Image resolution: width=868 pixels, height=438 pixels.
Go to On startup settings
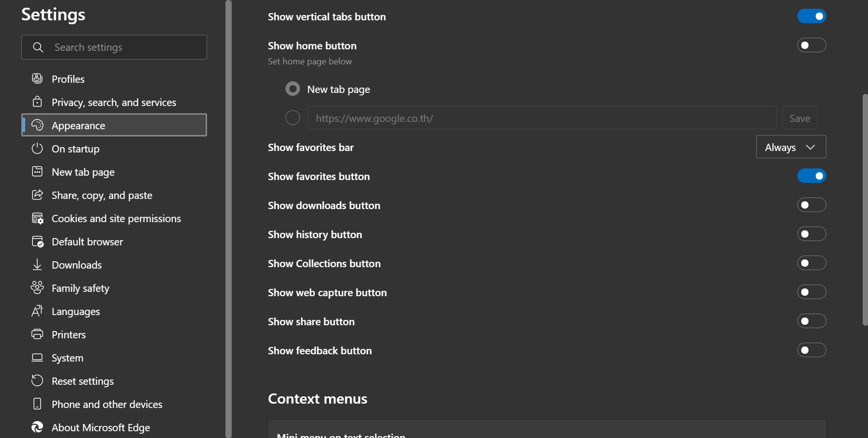[x=114, y=149]
